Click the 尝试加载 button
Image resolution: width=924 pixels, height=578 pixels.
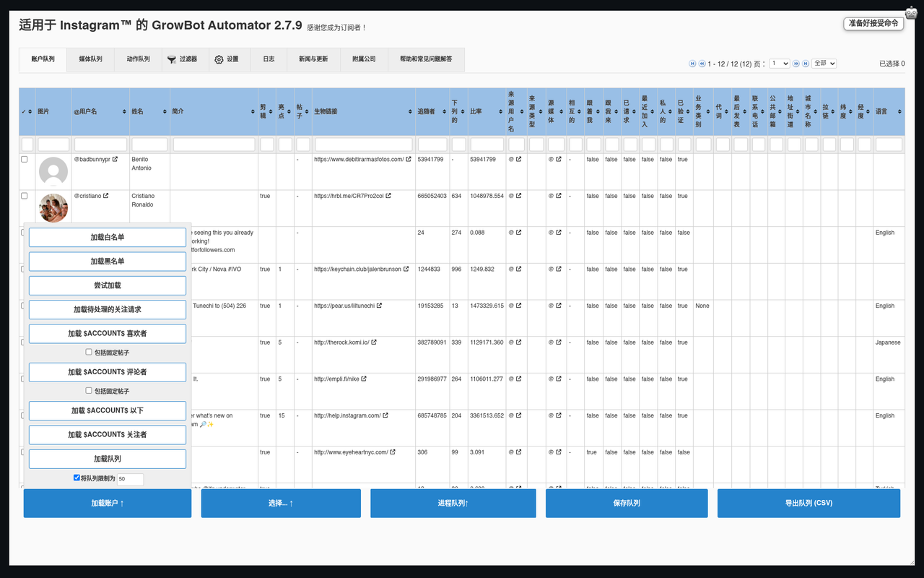pyautogui.click(x=108, y=285)
